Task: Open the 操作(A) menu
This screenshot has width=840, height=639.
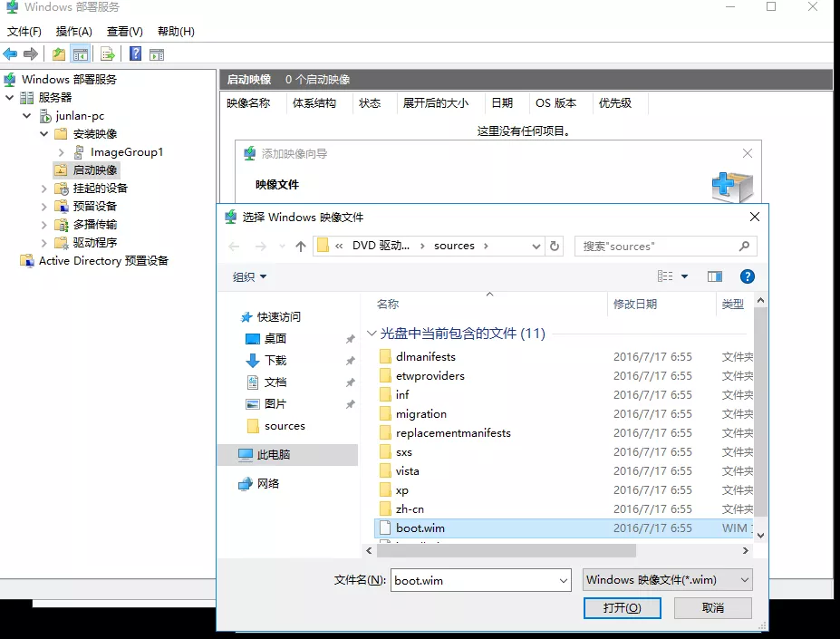Action: click(74, 32)
